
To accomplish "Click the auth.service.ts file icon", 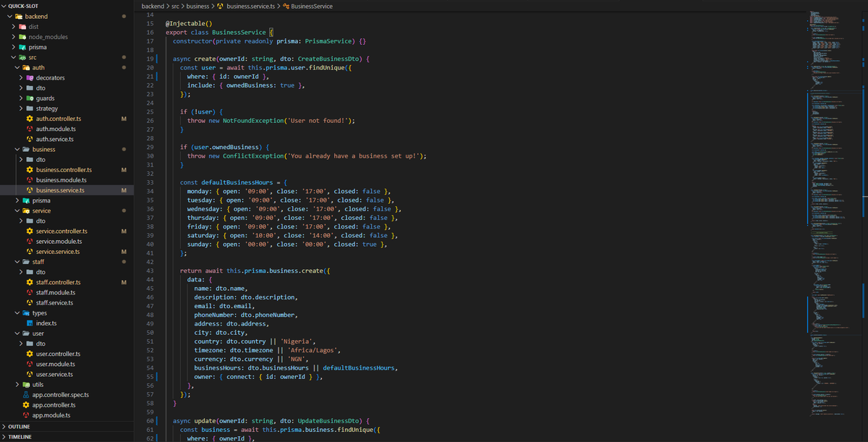I will [30, 139].
